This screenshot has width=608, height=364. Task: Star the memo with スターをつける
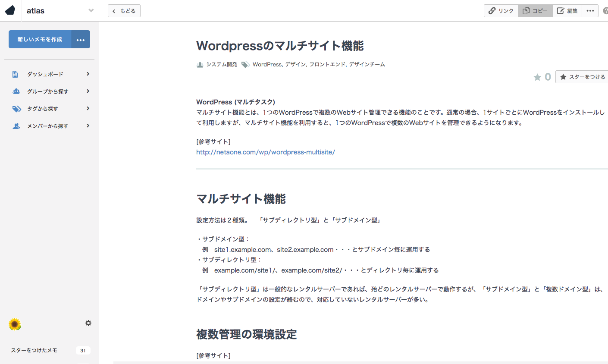point(582,77)
